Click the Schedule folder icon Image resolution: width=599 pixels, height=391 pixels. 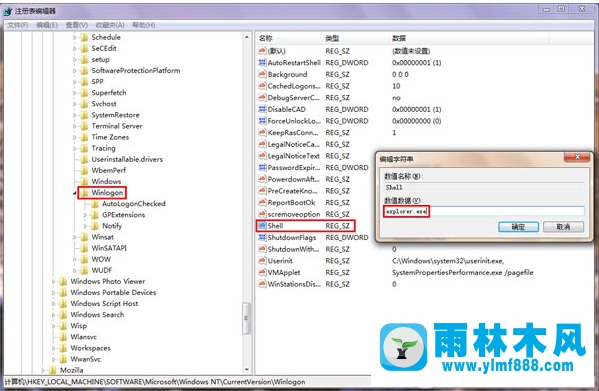tap(84, 37)
